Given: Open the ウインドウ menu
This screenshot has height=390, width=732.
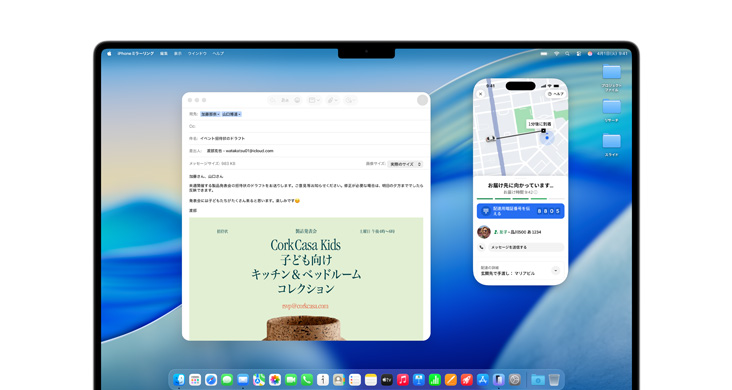Looking at the screenshot, I should (197, 54).
